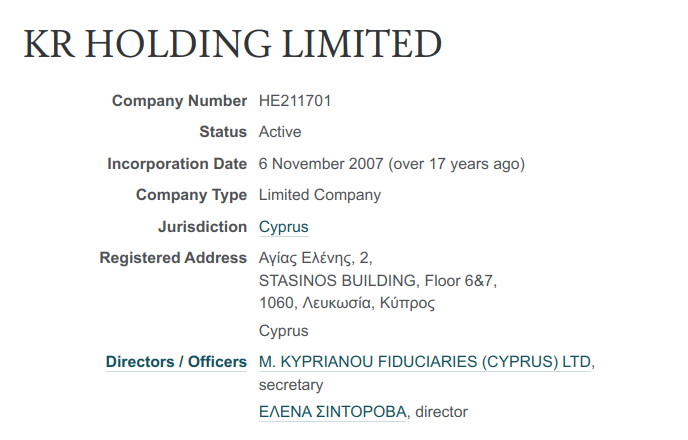Screen dimensions: 688x440
Task: Open M. KYPRIANOU FIDUCIARIES (CYPRUS) LTD officer page
Action: 424,361
